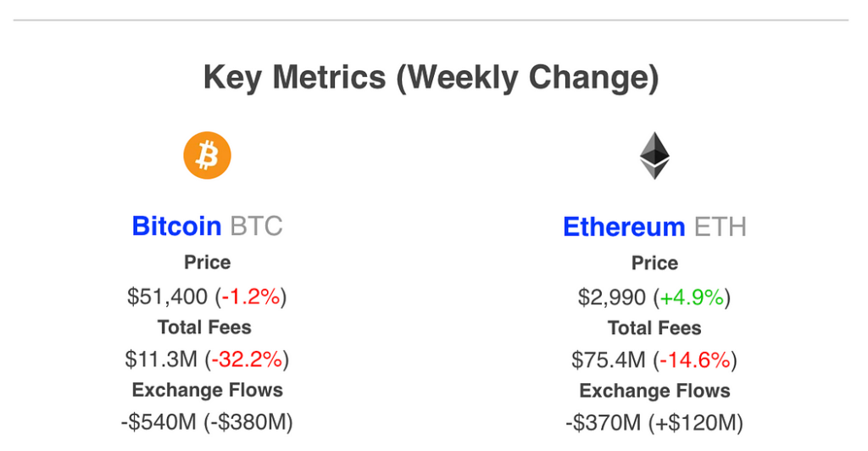Screen dimensions: 868x451
Task: Click the Key Metrics (Weekly Change) heading
Action: (431, 78)
